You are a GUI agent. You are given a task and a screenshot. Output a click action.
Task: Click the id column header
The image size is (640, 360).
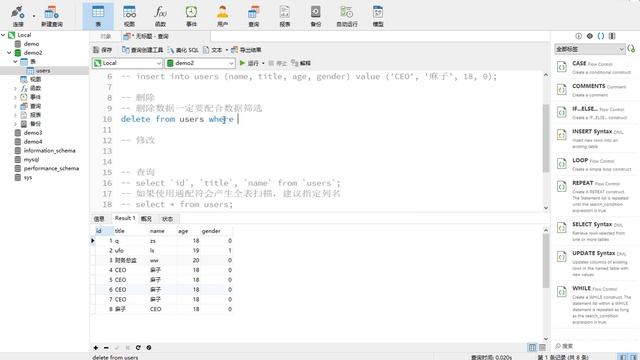(x=99, y=231)
